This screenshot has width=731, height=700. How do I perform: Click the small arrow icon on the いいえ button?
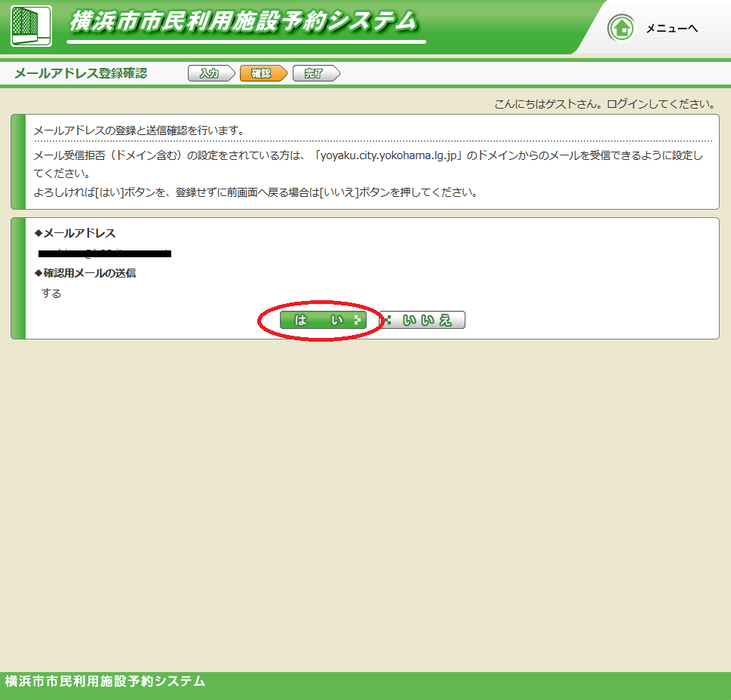(x=388, y=321)
